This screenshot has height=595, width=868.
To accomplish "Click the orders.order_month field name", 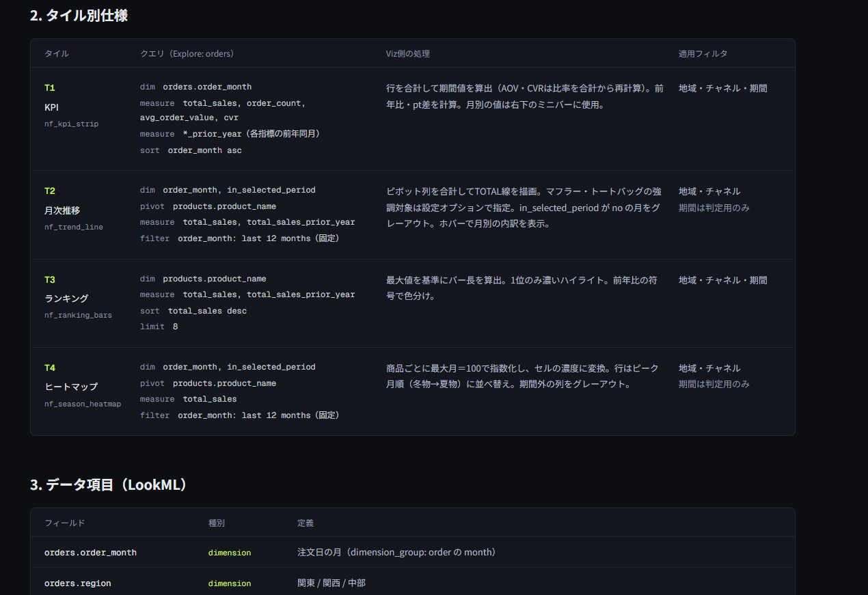I will coord(90,552).
